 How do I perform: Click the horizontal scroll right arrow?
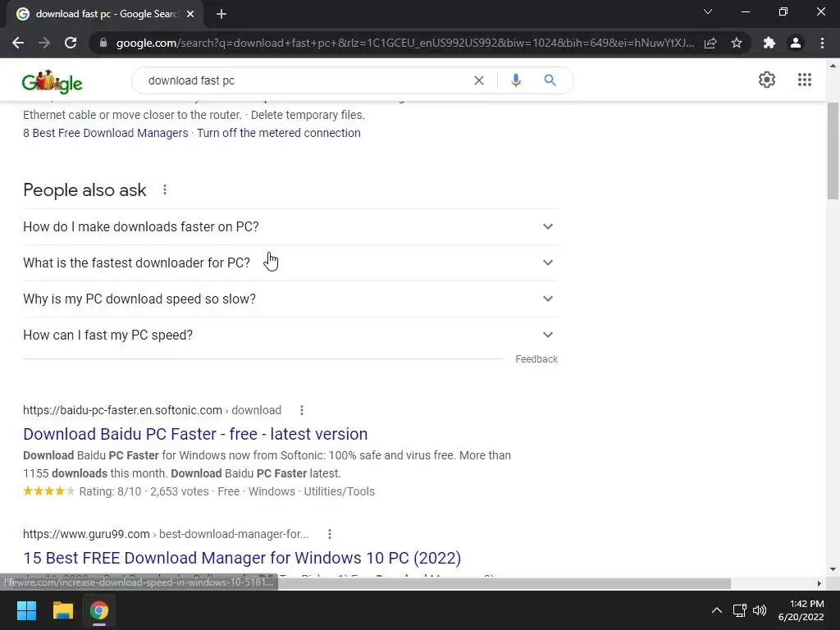(x=819, y=583)
